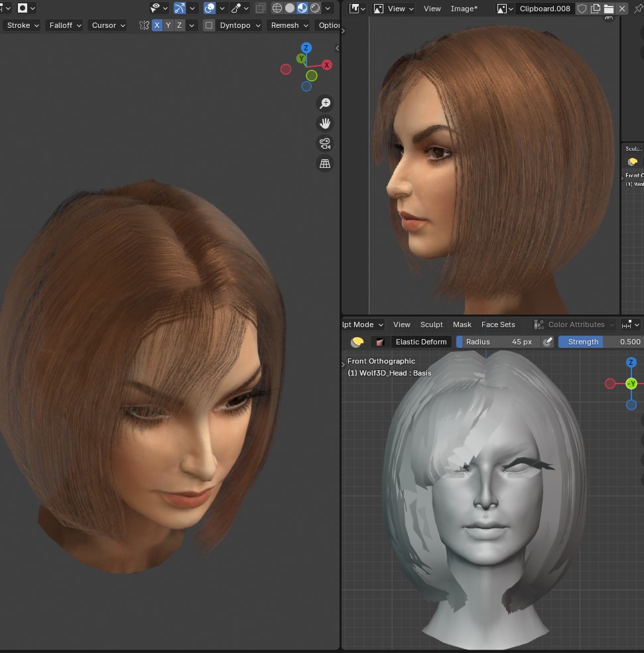Enable the Dyntopo checkbox

pyautogui.click(x=209, y=25)
